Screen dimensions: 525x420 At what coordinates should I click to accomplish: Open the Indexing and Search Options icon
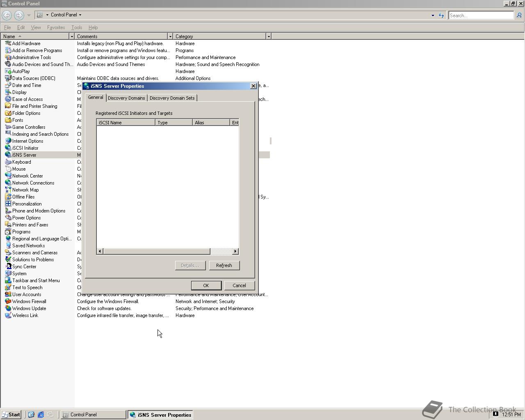tap(8, 134)
